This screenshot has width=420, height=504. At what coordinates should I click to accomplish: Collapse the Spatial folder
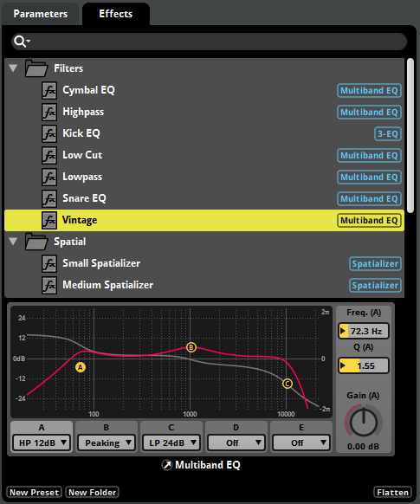click(x=13, y=241)
